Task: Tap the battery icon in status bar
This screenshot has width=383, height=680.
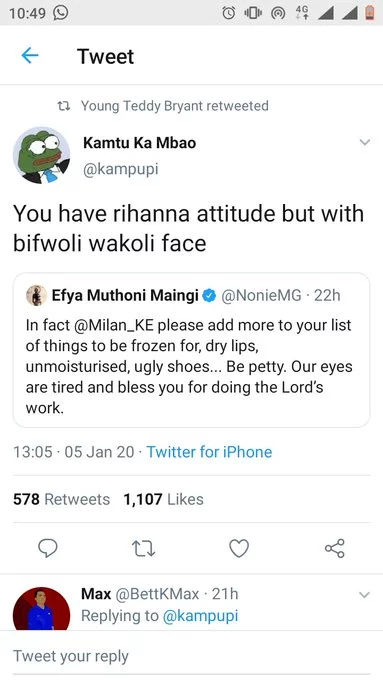Action: (370, 13)
